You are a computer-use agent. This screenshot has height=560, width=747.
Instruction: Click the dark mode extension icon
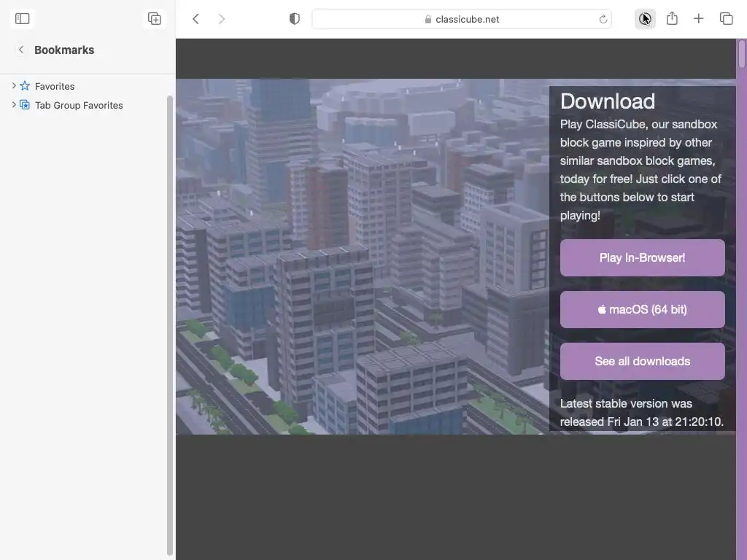645,19
